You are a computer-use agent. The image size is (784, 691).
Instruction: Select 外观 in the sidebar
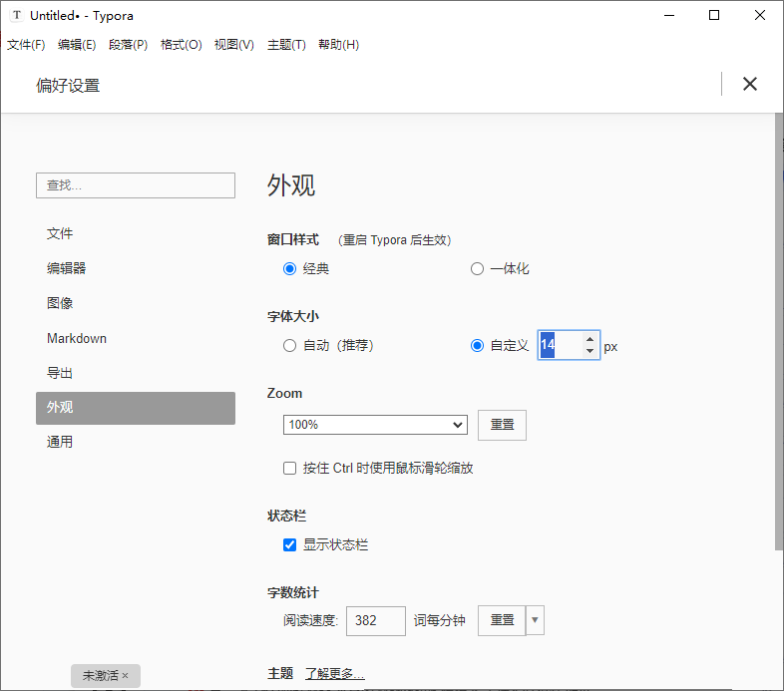tap(136, 408)
